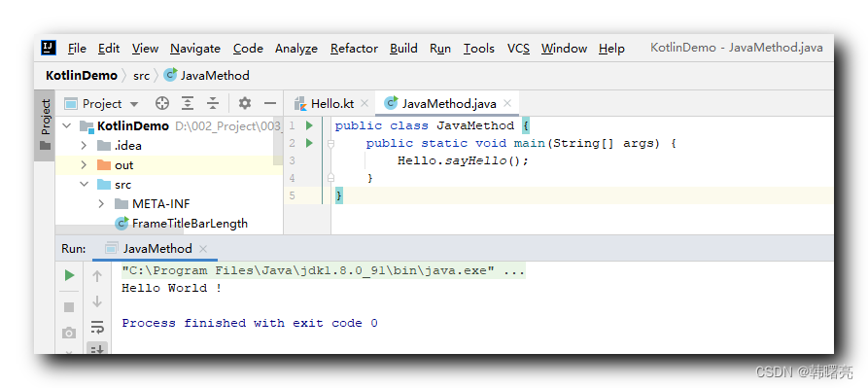Hide the Project panel with minus icon
This screenshot has width=868, height=388.
click(270, 103)
